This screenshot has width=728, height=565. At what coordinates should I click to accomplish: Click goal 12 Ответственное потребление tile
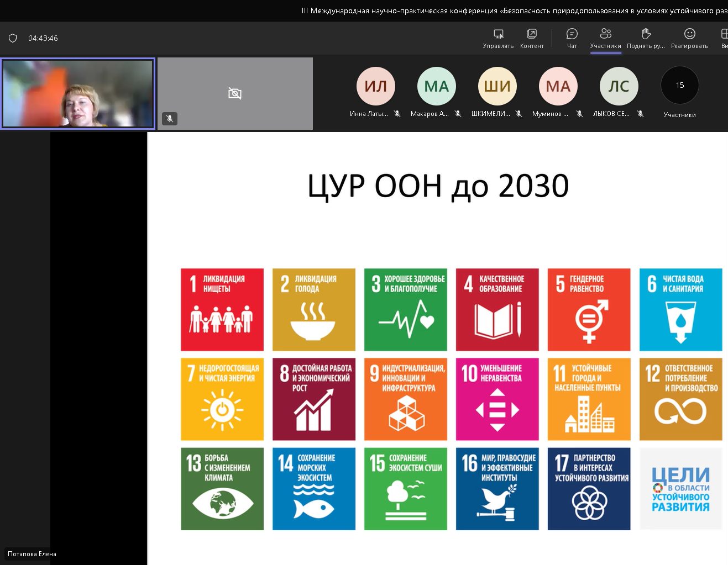(681, 399)
